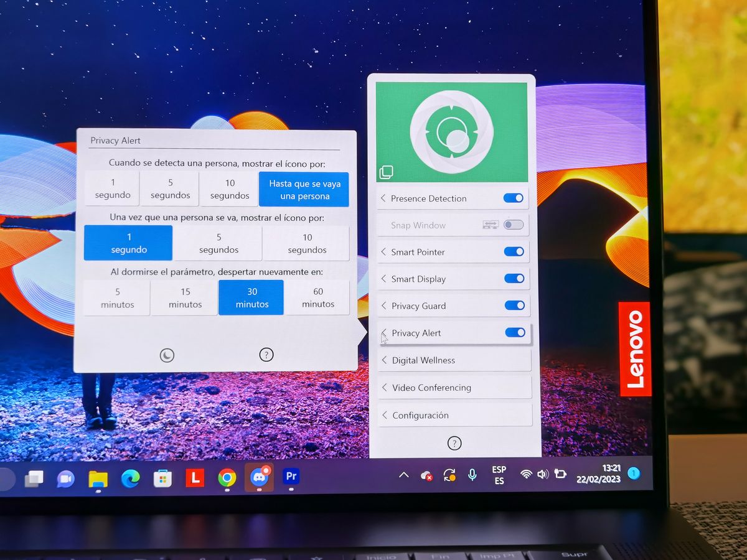Show hidden icons in system tray
Viewport: 747px width, 560px height.
click(403, 475)
